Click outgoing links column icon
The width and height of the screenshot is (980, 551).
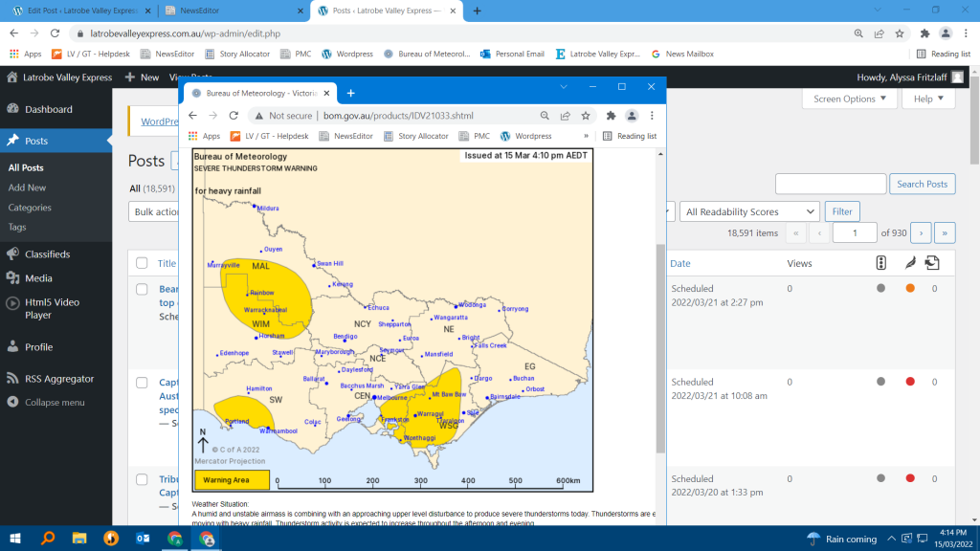pyautogui.click(x=932, y=263)
